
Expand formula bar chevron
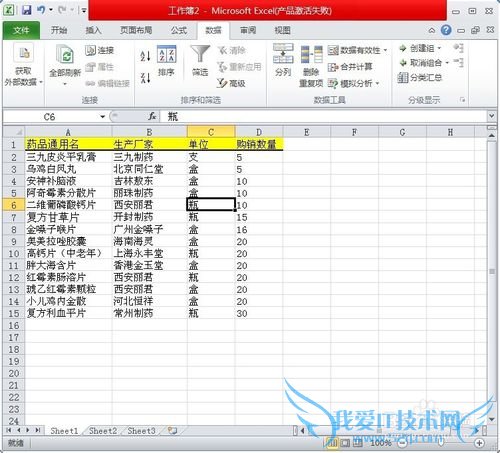(x=491, y=116)
